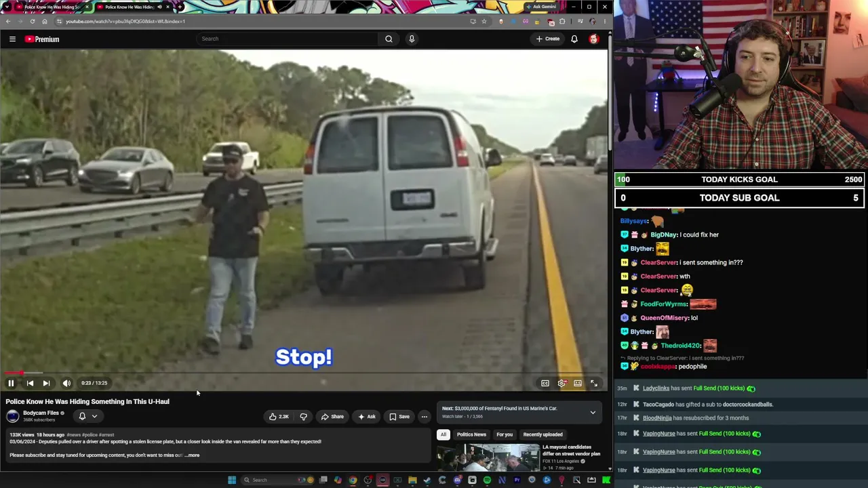868x488 pixels.
Task: Pause the video
Action: [11, 383]
